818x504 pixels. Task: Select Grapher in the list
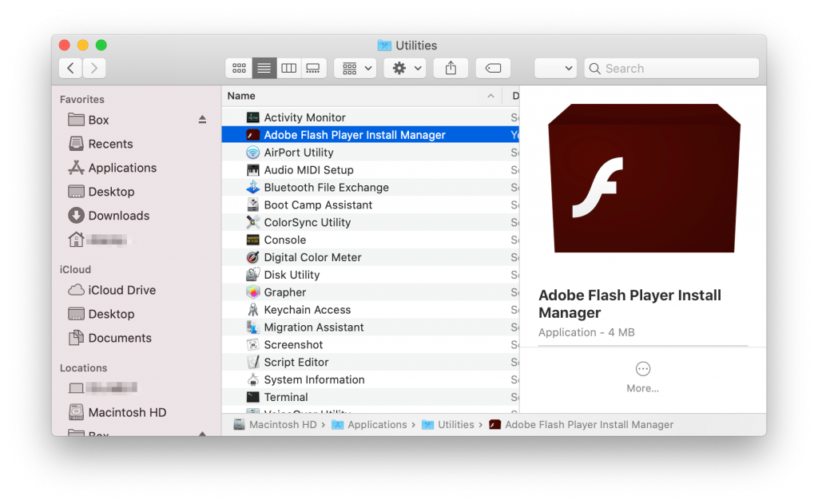click(371, 292)
